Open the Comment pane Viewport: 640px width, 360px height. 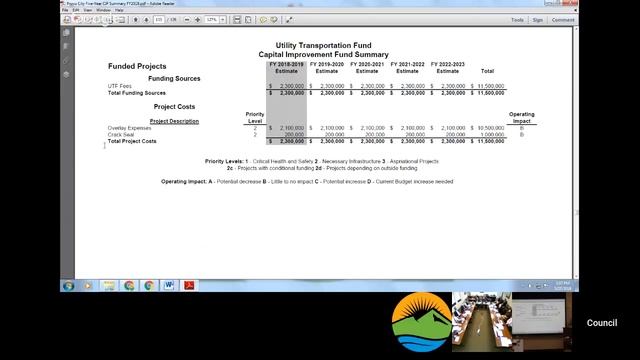(563, 20)
